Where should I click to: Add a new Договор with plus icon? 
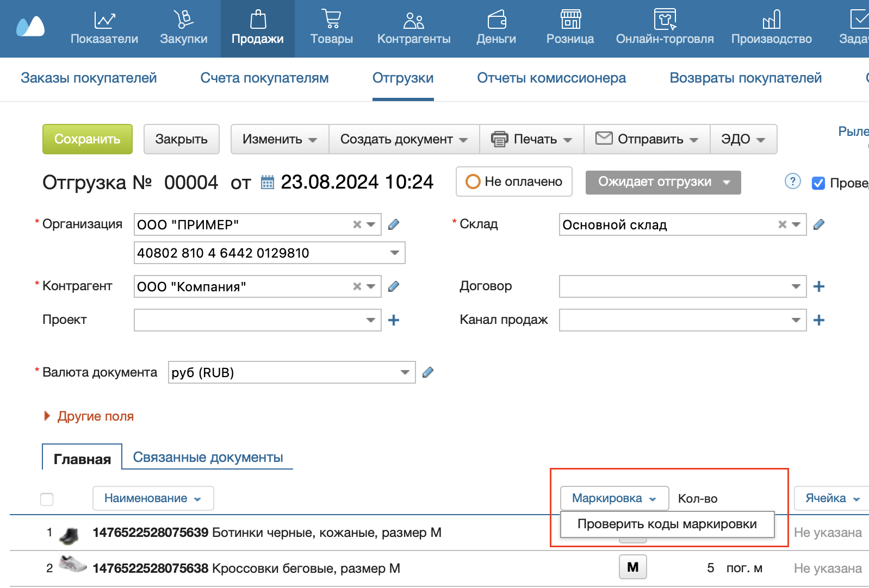[x=819, y=286]
